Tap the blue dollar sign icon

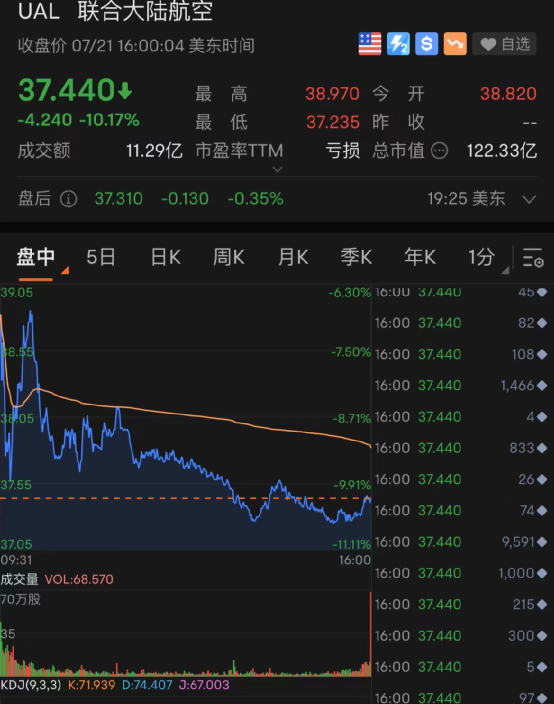point(426,44)
